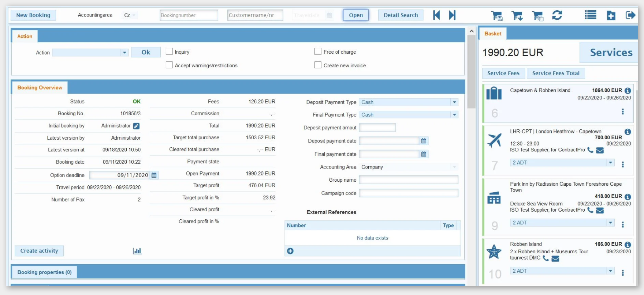Viewport: 644px width, 295px height.
Task: Email tourvest DMC supplier
Action: click(x=555, y=258)
